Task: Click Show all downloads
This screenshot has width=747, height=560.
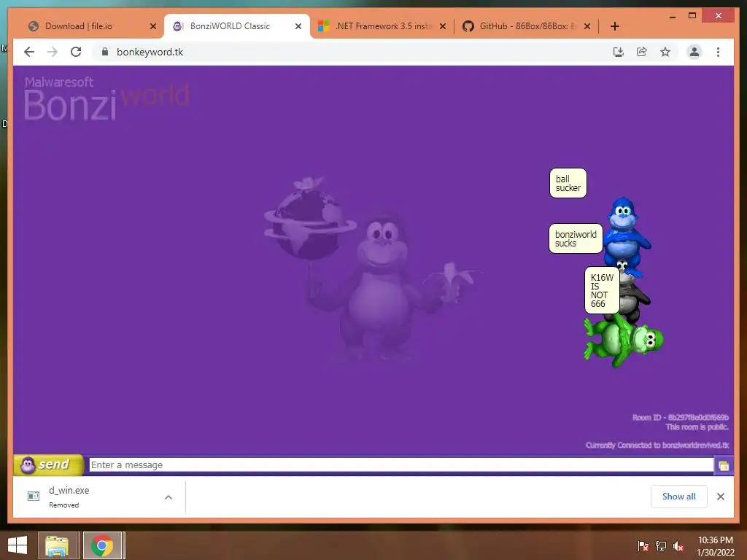Action: 679,497
